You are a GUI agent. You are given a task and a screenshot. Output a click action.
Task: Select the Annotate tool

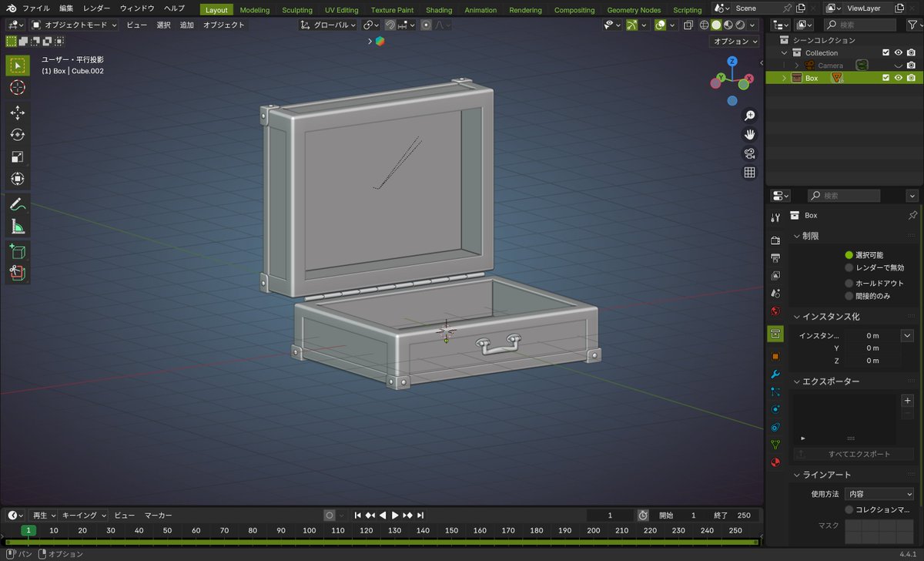(18, 204)
